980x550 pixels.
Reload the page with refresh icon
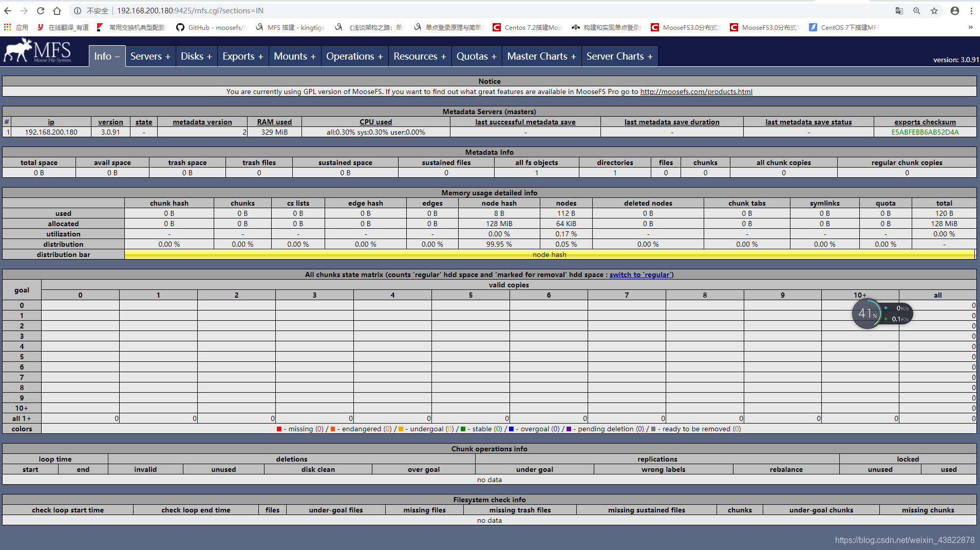pyautogui.click(x=41, y=11)
